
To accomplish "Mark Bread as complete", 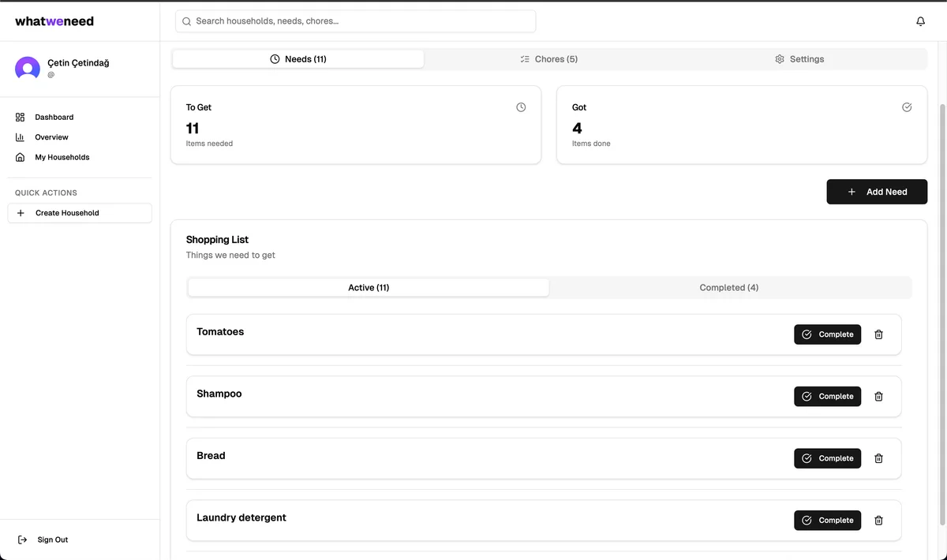I will (827, 458).
